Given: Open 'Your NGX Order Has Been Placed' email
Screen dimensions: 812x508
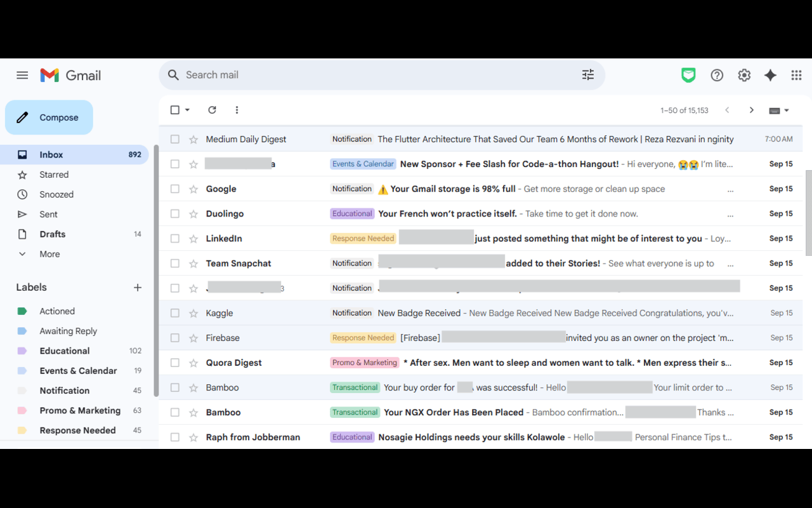Looking at the screenshot, I should 480,412.
